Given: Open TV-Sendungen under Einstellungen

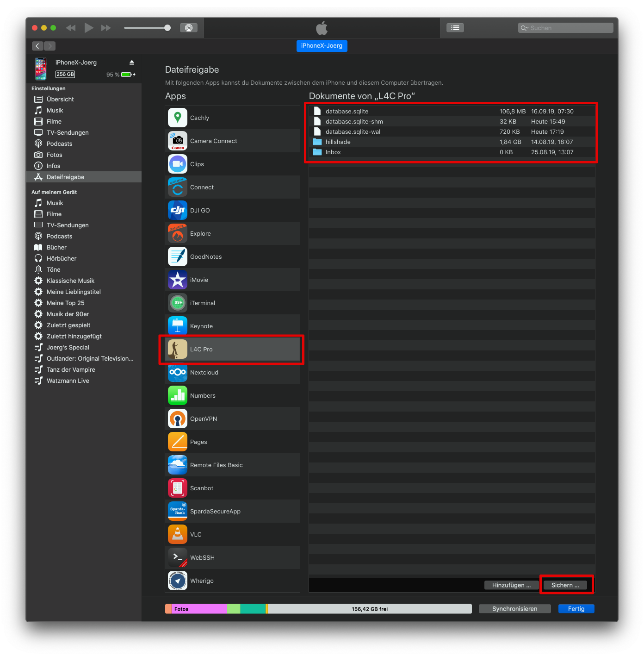Looking at the screenshot, I should click(x=84, y=132).
